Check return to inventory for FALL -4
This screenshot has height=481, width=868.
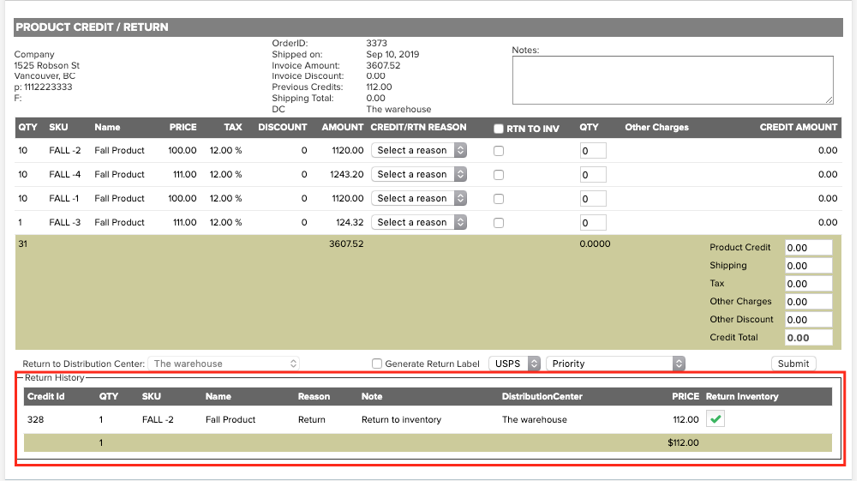(499, 175)
